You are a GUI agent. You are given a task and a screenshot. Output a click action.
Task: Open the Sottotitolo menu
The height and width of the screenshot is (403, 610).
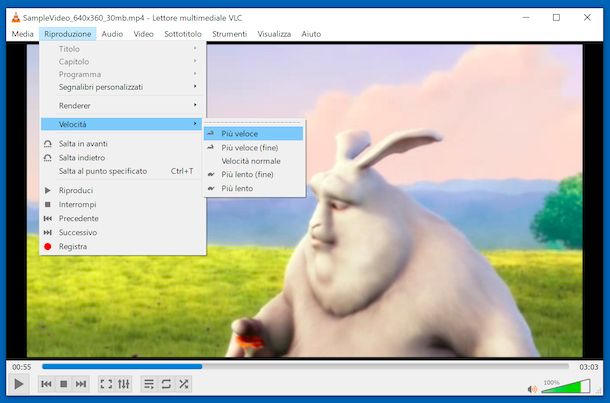click(x=183, y=34)
